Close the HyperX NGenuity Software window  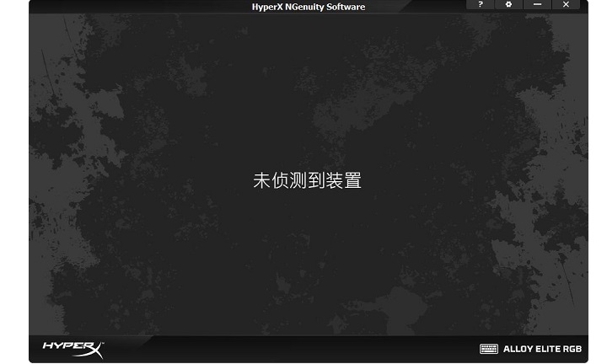pyautogui.click(x=566, y=5)
